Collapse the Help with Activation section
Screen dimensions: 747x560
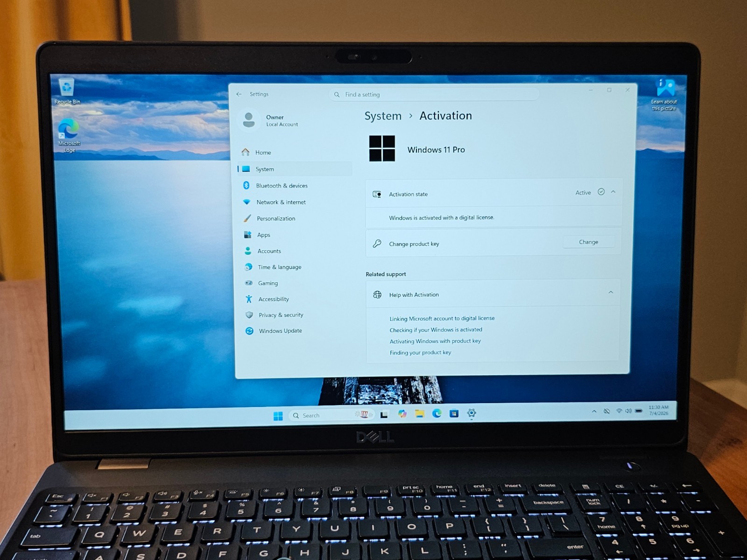pyautogui.click(x=611, y=292)
